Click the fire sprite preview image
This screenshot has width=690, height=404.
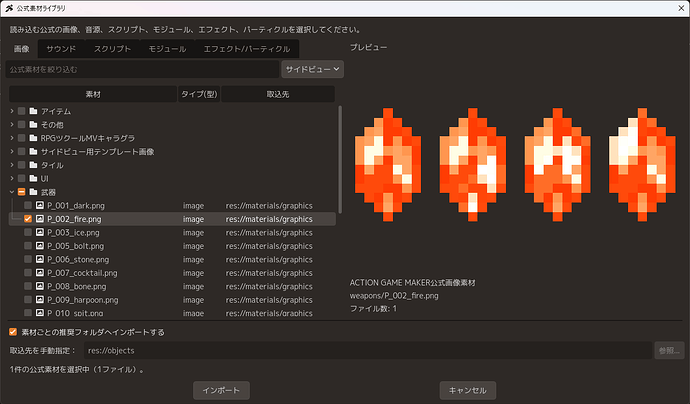coord(515,165)
